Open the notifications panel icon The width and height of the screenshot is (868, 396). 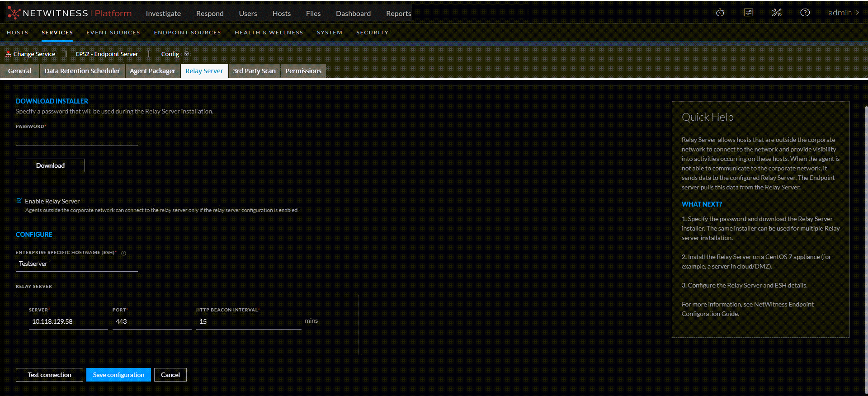(x=748, y=13)
